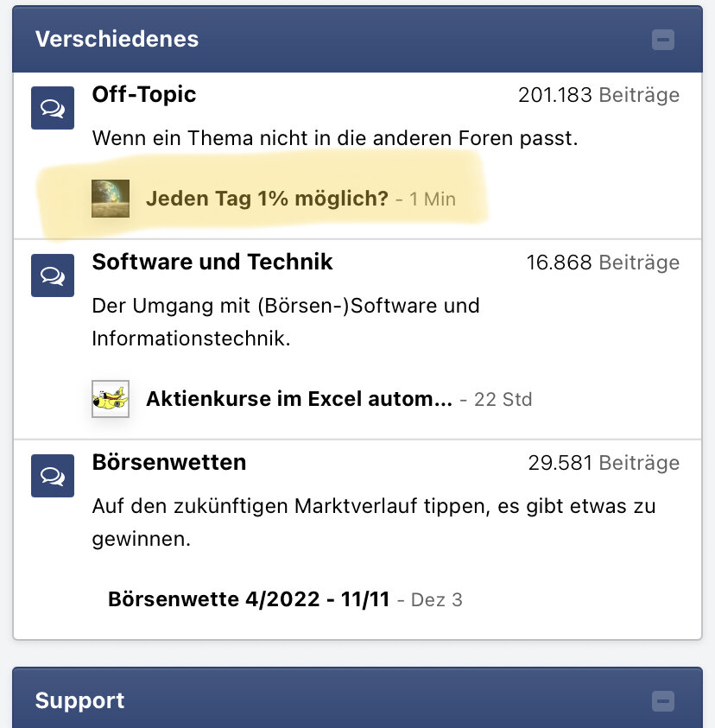Collapse the Verschiedenes category

click(x=663, y=40)
